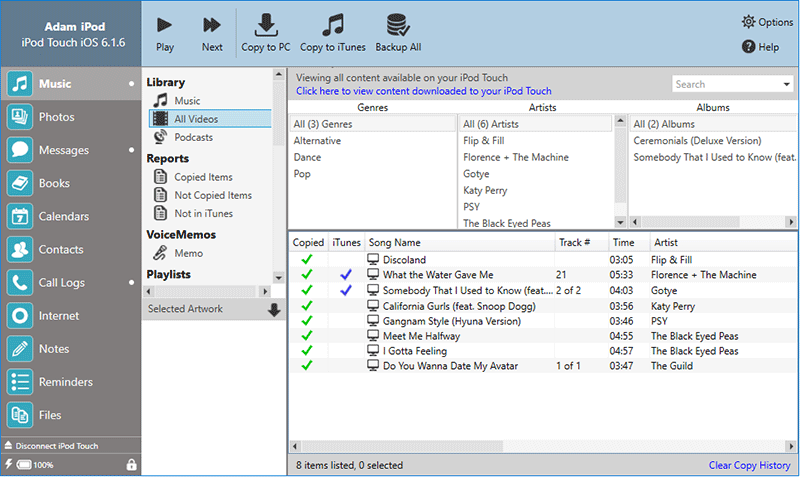800x477 pixels.
Task: Open Files section
Action: click(71, 415)
